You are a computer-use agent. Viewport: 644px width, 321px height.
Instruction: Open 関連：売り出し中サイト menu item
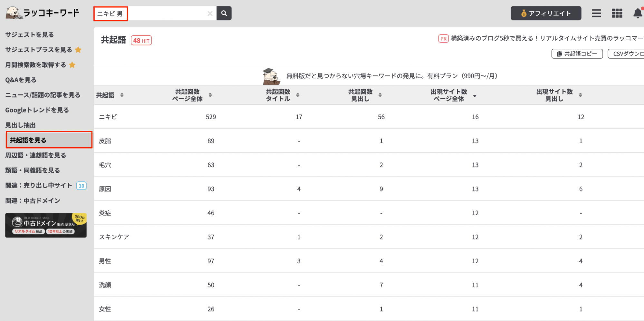pos(39,186)
